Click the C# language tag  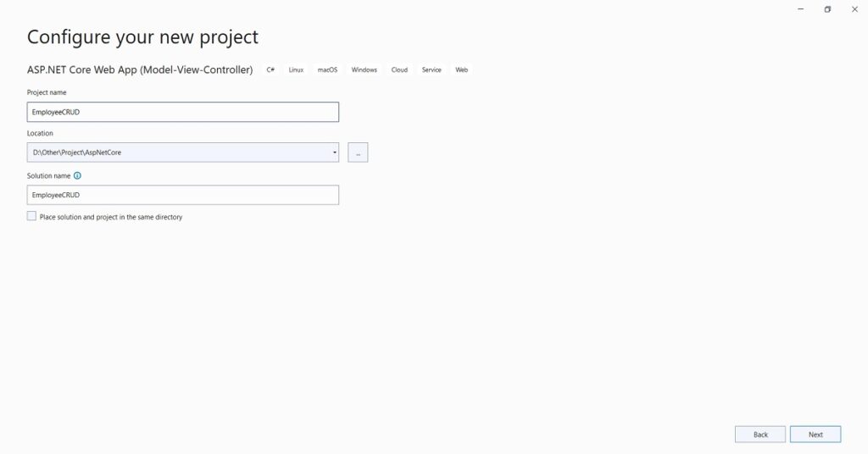pyautogui.click(x=270, y=69)
